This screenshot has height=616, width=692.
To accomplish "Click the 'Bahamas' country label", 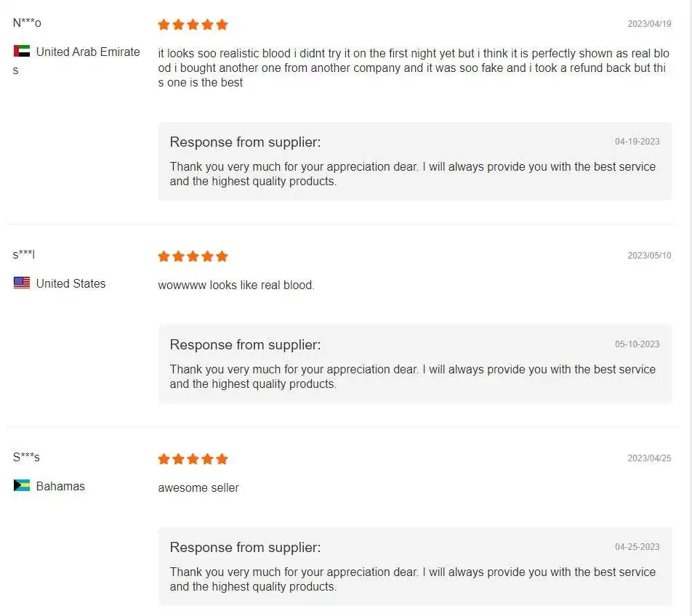I will pos(60,486).
